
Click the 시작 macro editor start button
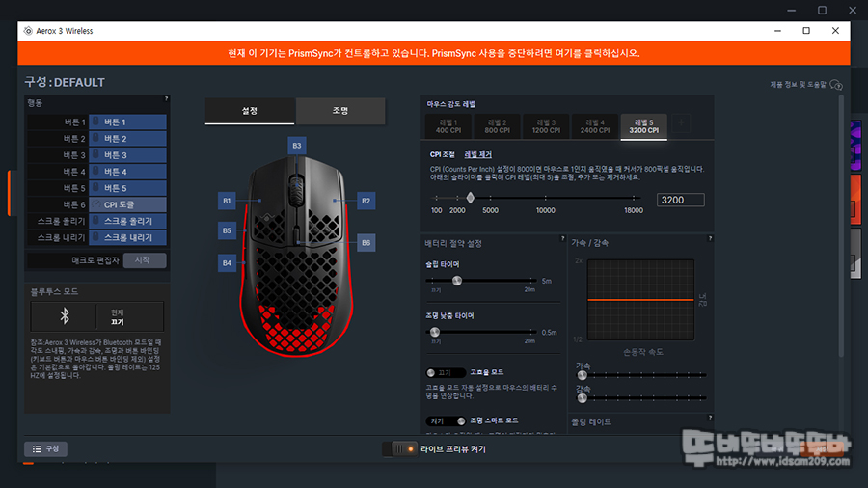tap(144, 260)
